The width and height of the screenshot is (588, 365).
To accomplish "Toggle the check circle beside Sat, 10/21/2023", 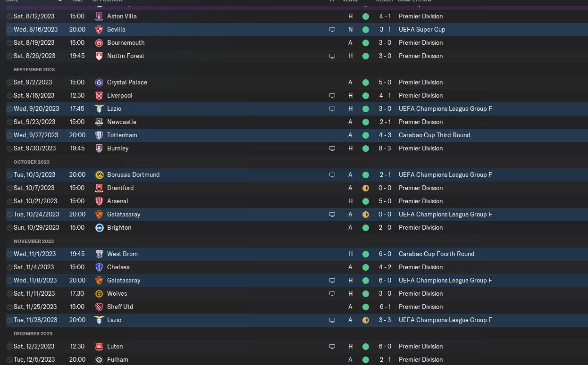I will (x=10, y=201).
